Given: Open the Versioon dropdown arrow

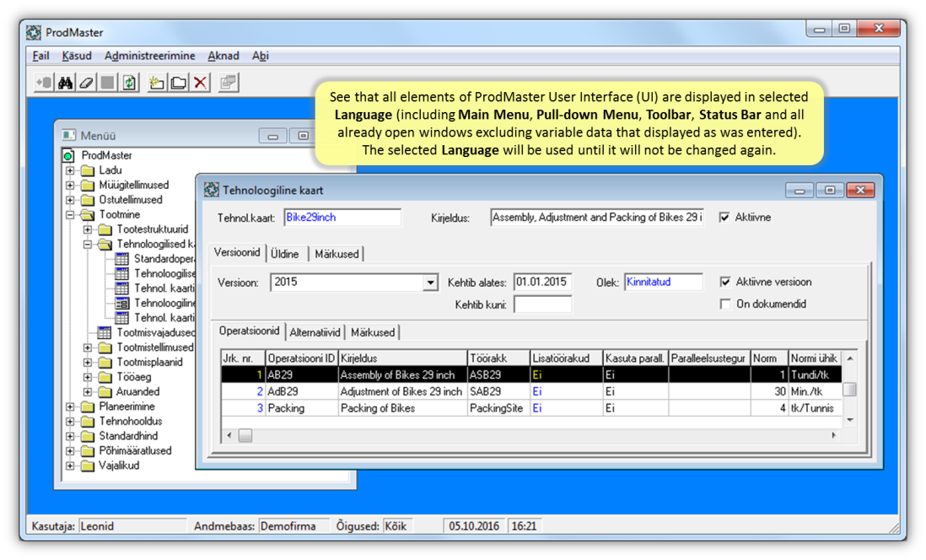Looking at the screenshot, I should (x=431, y=283).
